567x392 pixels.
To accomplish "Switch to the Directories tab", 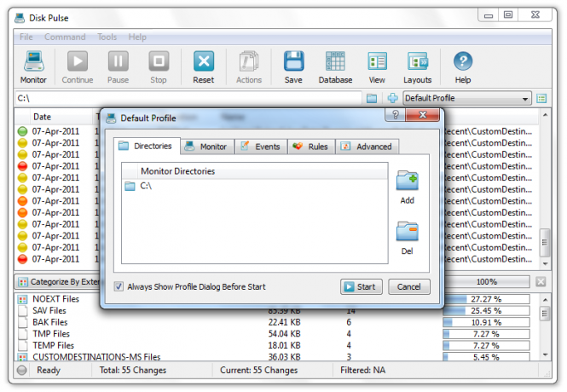I will (x=147, y=146).
